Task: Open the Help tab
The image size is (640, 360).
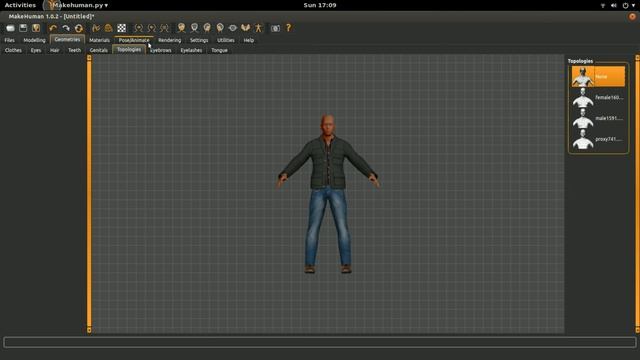Action: pos(249,40)
